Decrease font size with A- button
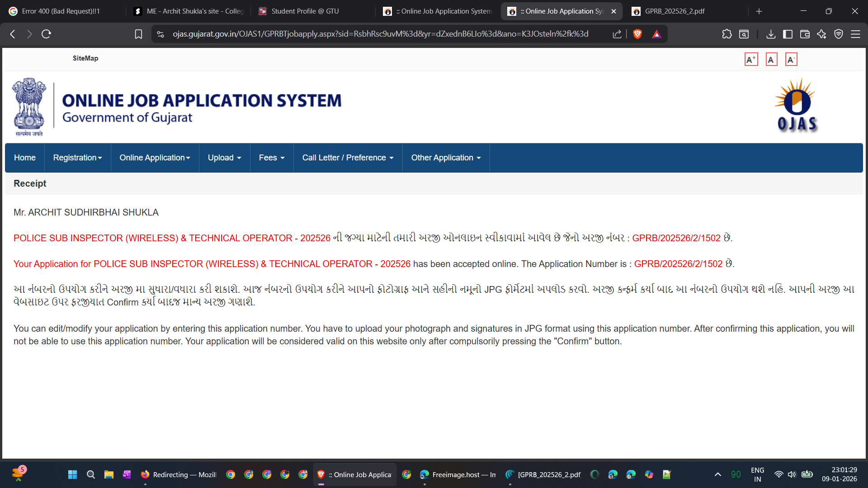The width and height of the screenshot is (868, 488). coord(791,60)
